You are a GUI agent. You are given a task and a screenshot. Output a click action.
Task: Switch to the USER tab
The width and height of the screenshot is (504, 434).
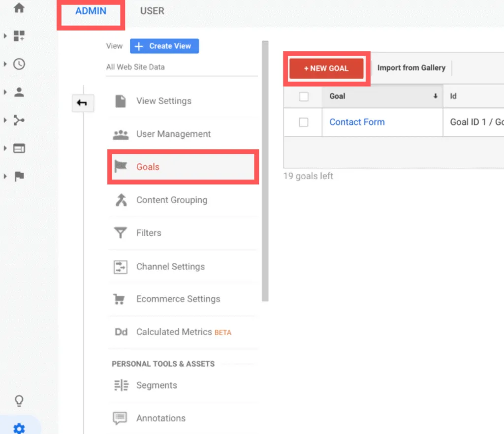(152, 11)
